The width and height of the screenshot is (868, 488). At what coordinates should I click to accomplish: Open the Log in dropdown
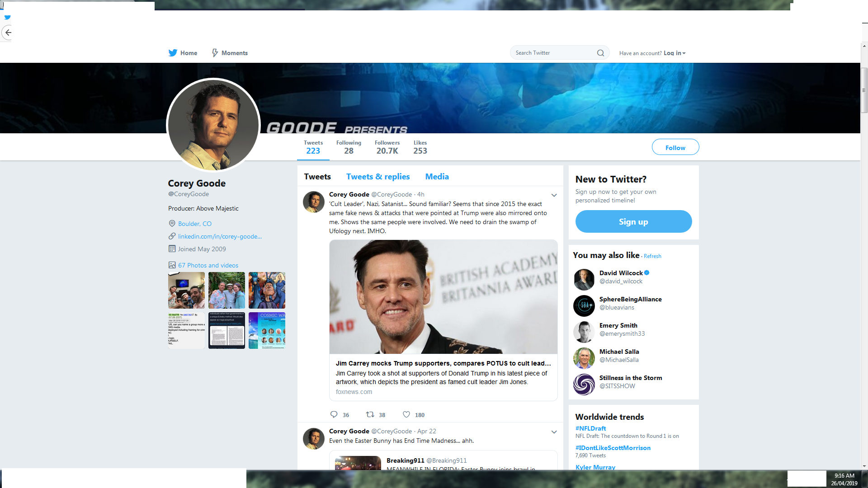tap(675, 53)
